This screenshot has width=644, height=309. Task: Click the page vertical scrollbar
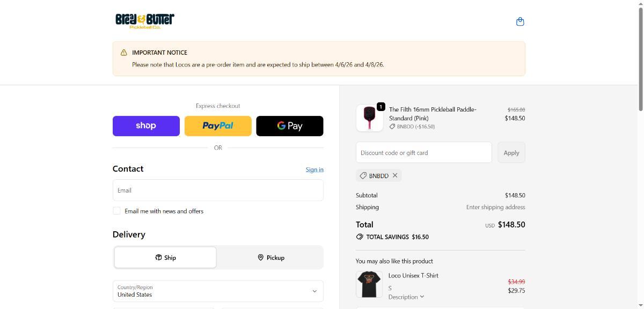click(x=640, y=59)
